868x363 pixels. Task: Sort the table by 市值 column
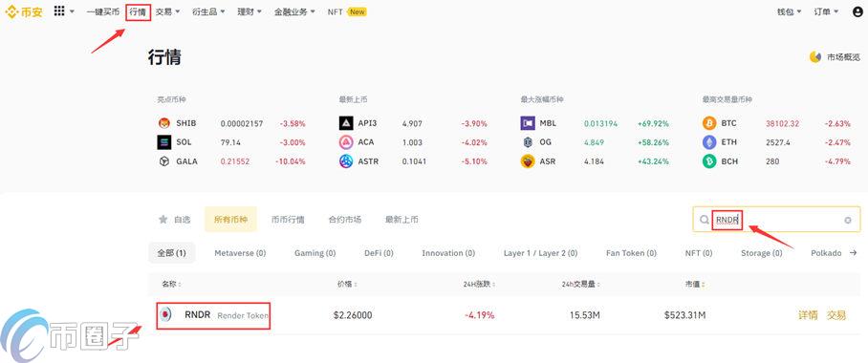pos(695,285)
